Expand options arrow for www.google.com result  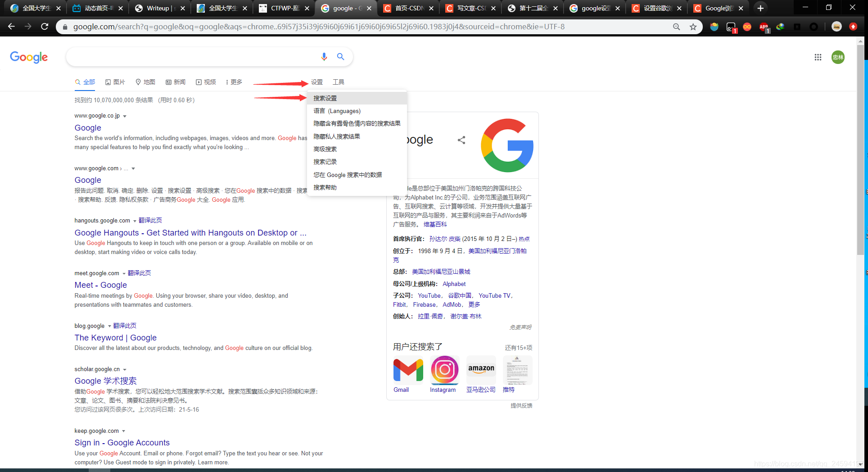[x=133, y=169]
